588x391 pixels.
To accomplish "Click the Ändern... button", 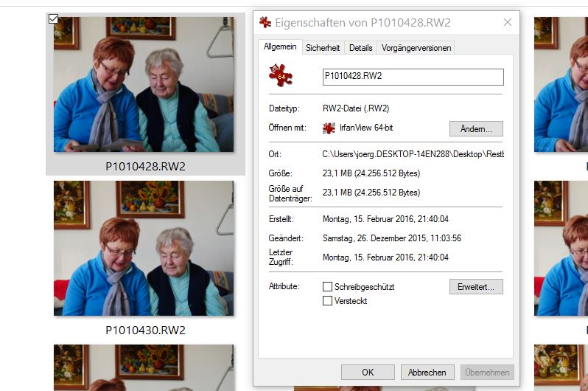I will pyautogui.click(x=476, y=129).
